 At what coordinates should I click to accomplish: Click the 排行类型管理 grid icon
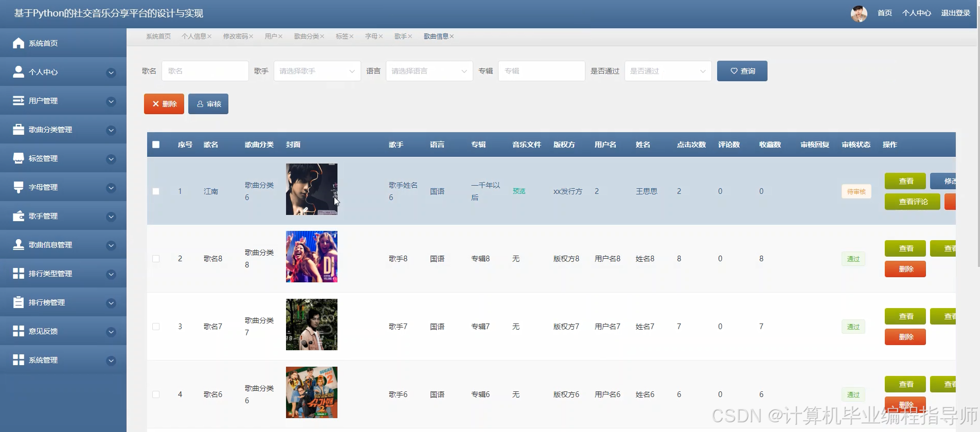(x=19, y=274)
